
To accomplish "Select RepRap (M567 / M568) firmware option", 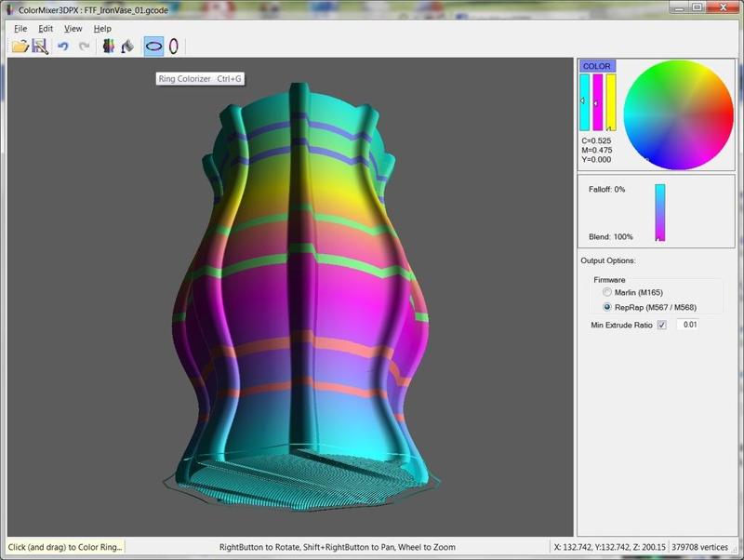I will pyautogui.click(x=608, y=307).
